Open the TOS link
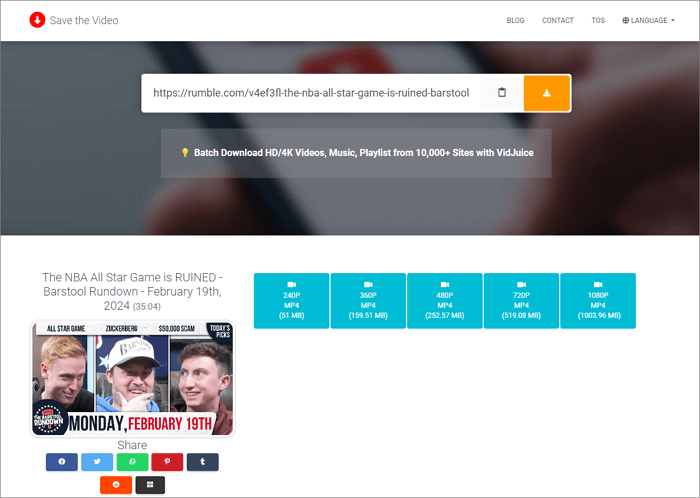The width and height of the screenshot is (700, 498). pos(598,20)
